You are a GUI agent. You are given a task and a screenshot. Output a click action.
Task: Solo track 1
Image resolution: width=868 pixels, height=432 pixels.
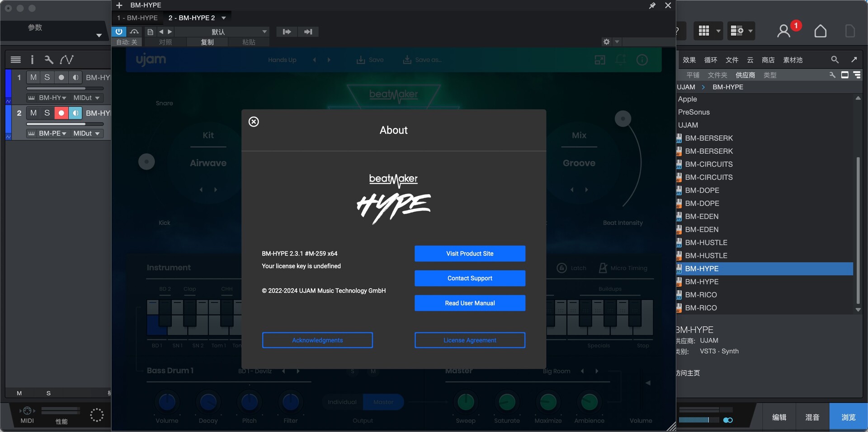point(47,77)
